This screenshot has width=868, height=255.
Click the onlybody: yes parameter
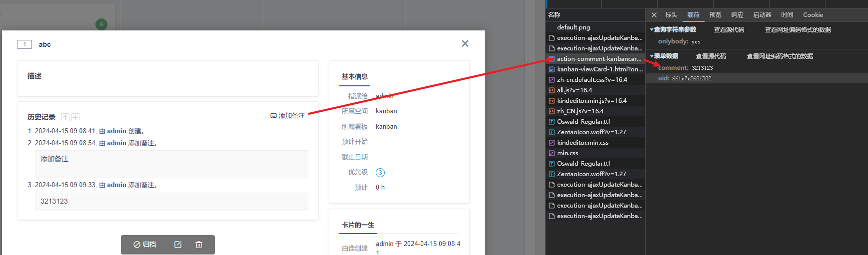tap(679, 42)
